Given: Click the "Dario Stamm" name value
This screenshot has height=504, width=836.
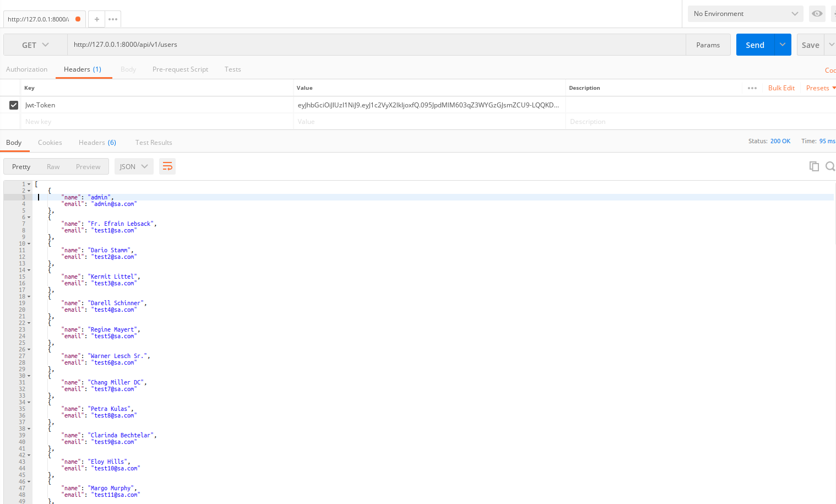Looking at the screenshot, I should 109,250.
